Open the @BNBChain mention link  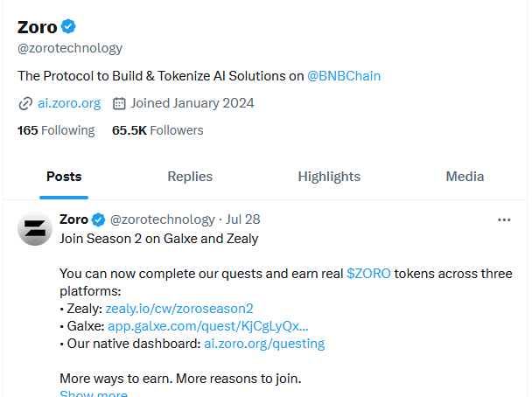344,76
